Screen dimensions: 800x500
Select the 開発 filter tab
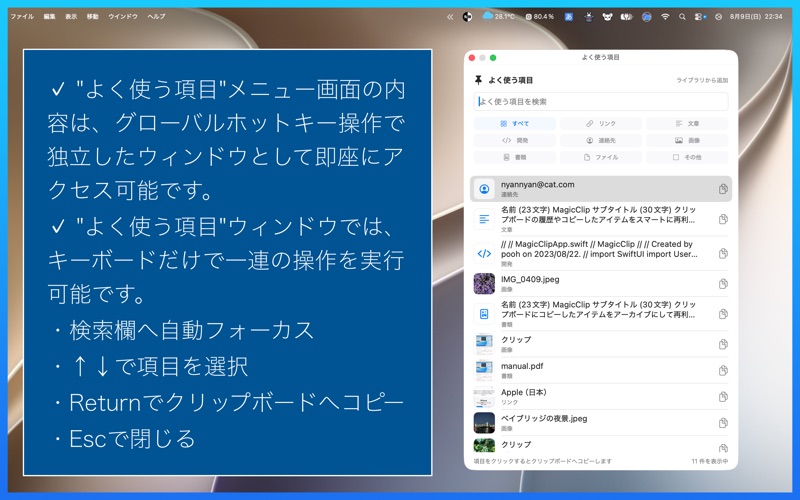click(514, 140)
